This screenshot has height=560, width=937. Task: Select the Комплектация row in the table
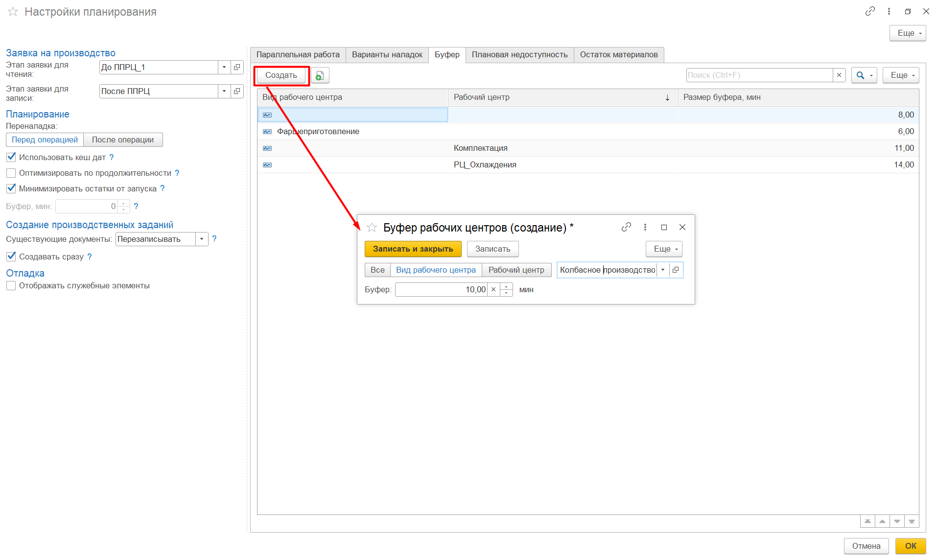click(x=480, y=148)
